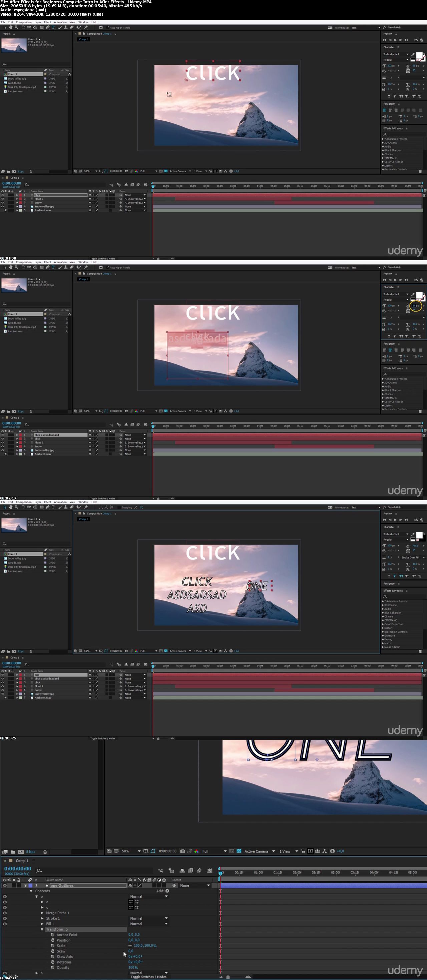Toggle transparency grid icon in 00:04:33 frame
This screenshot has width=427, height=980.
239,851
